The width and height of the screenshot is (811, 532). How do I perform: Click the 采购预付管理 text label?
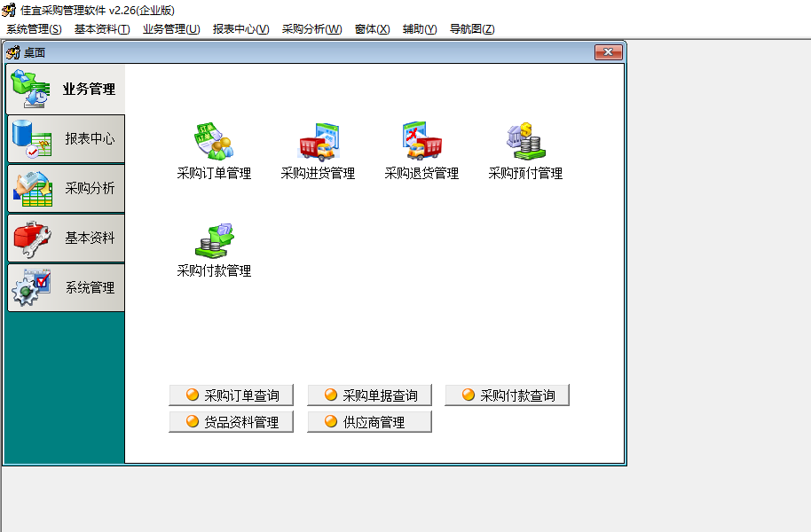point(526,173)
